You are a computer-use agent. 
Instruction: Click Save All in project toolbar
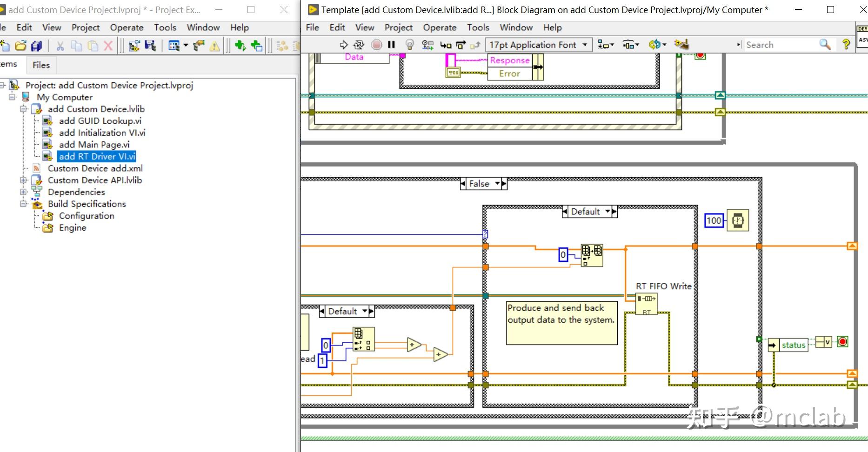[x=36, y=46]
